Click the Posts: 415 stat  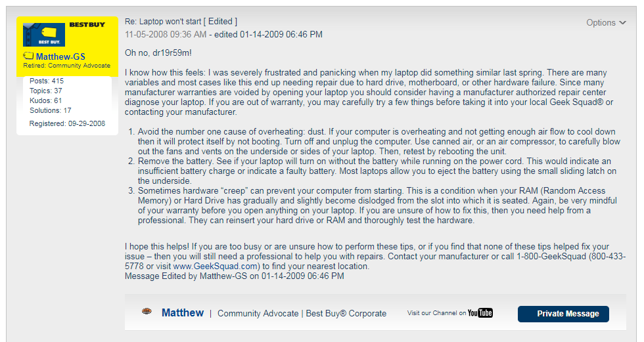click(x=47, y=81)
